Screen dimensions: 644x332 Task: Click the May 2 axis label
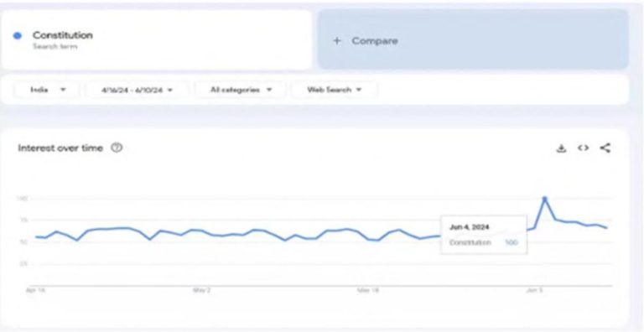click(201, 290)
